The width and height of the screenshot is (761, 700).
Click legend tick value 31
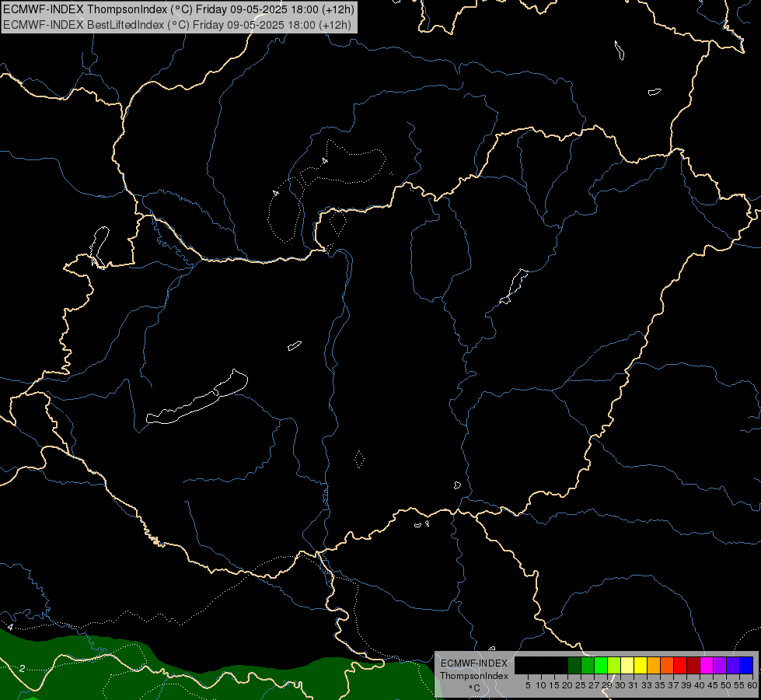coord(634,685)
